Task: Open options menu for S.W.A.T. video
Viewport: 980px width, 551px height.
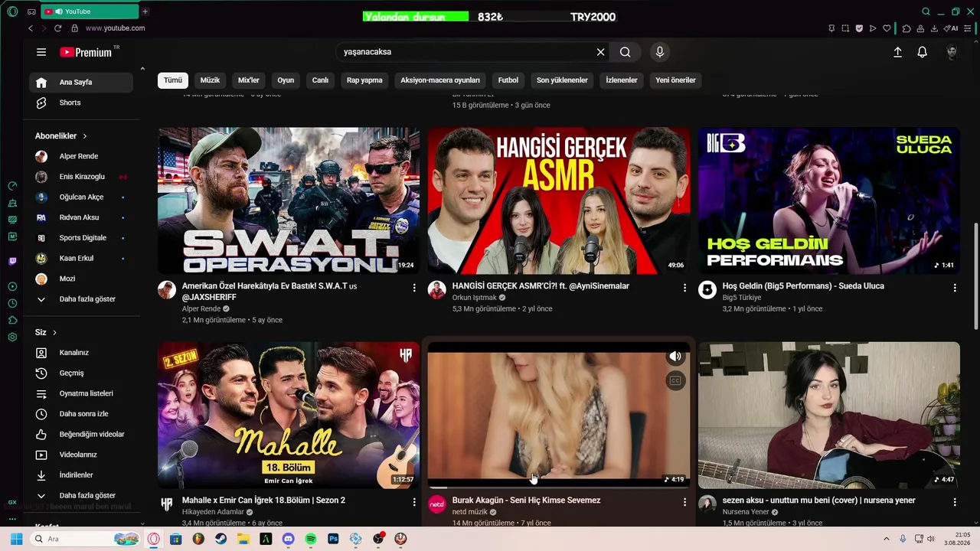Action: tap(414, 288)
